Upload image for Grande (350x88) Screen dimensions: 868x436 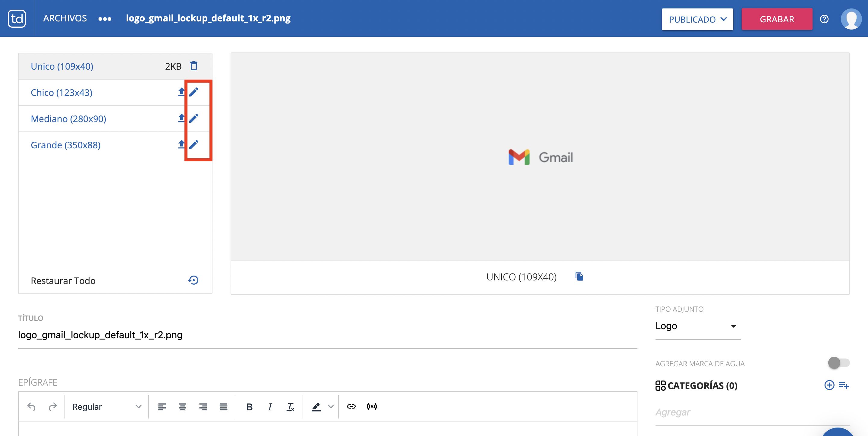click(x=182, y=145)
